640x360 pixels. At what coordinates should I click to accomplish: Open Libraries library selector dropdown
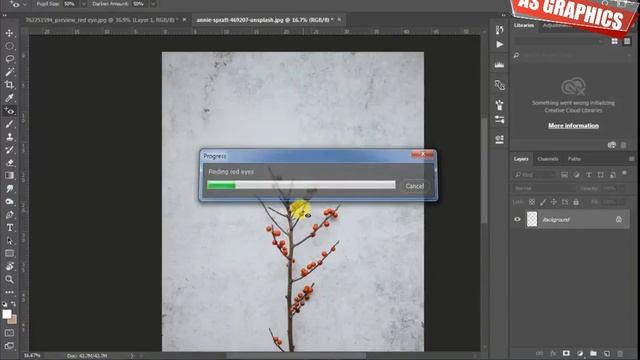coord(559,42)
